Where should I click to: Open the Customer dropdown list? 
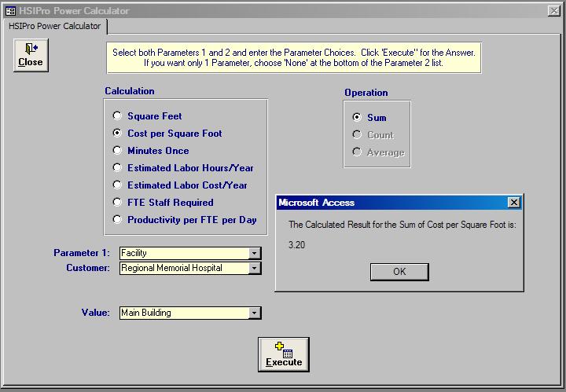click(254, 269)
